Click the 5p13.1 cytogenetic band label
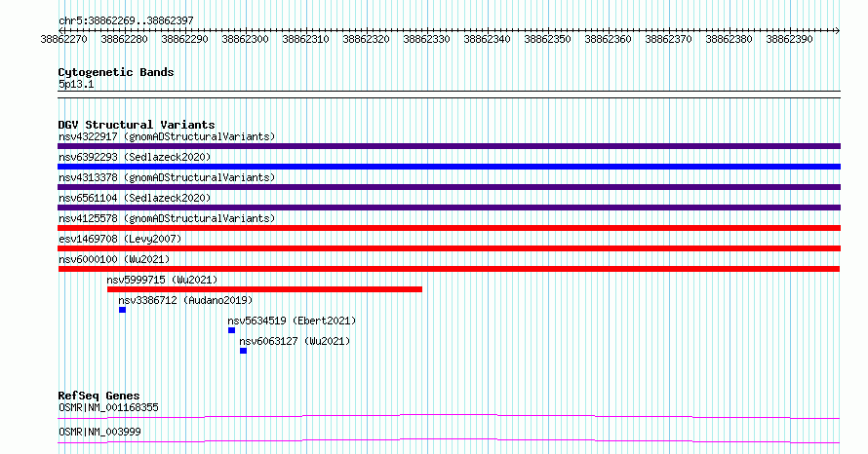Screen dimensions: 868x454 76,84
